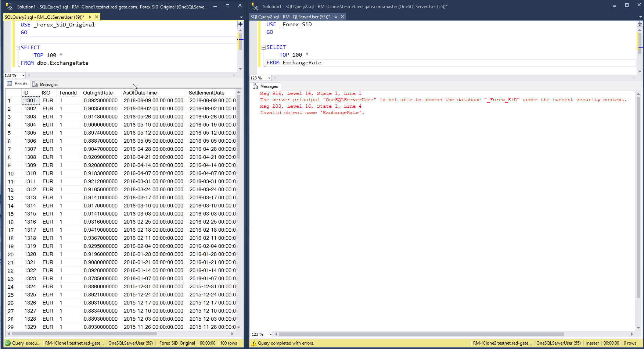The width and height of the screenshot is (644, 349).
Task: Click the Messages tab icon in right window
Action: [x=256, y=86]
